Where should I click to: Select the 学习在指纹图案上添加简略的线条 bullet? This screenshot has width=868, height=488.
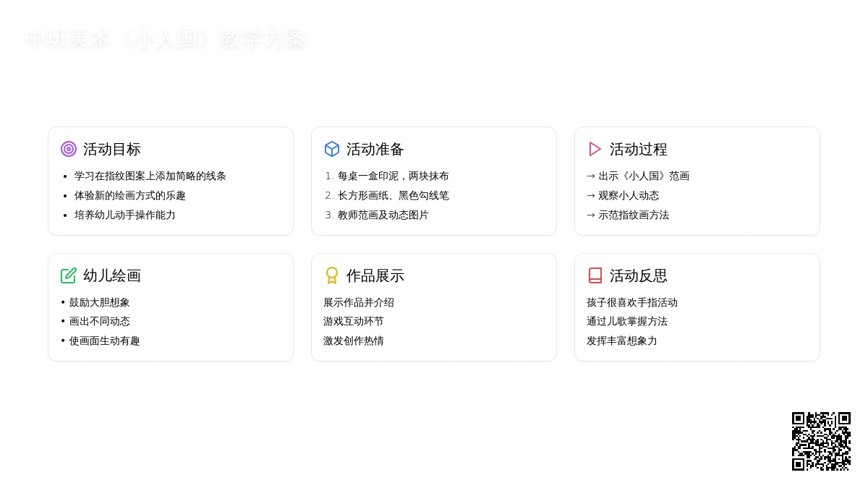pyautogui.click(x=150, y=176)
